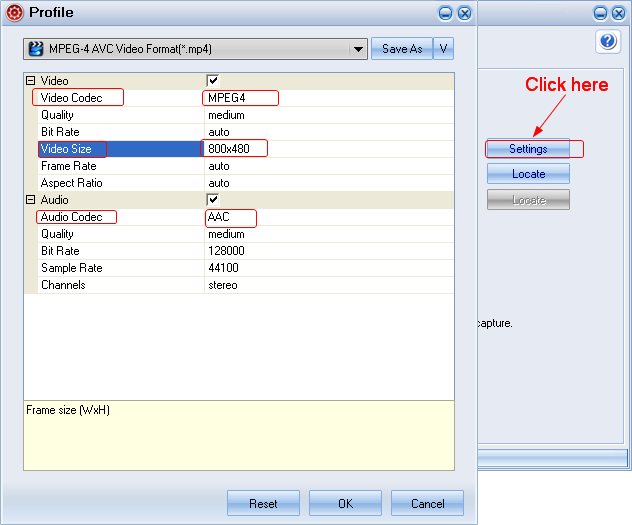The width and height of the screenshot is (632, 525).
Task: Click the red Profile gear icon in title bar
Action: click(x=15, y=13)
